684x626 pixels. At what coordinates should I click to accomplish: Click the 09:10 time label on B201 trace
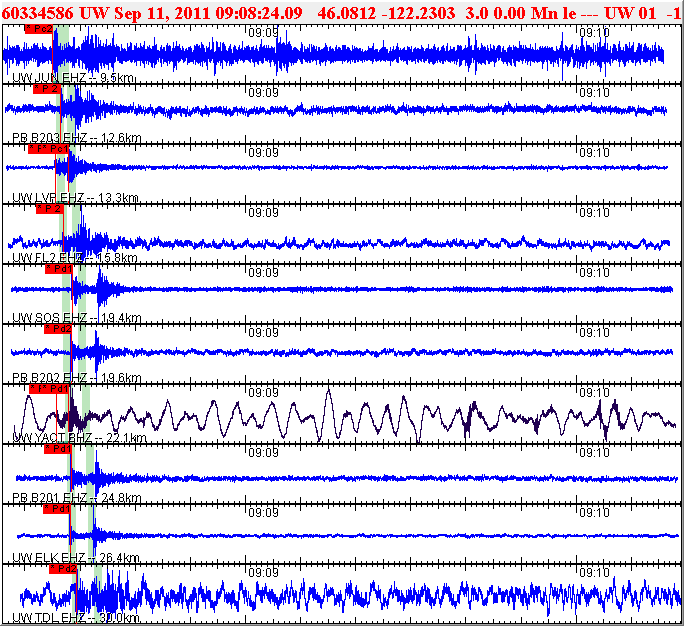pos(595,452)
